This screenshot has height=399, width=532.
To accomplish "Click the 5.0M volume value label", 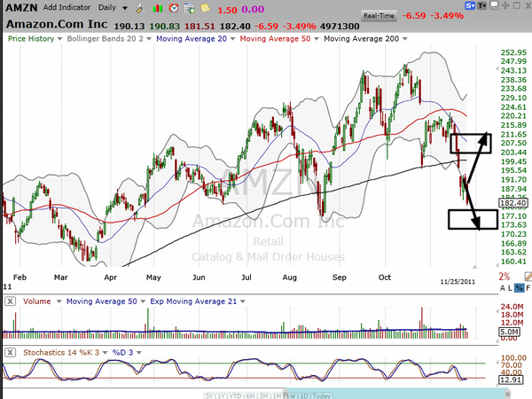I will click(x=509, y=332).
